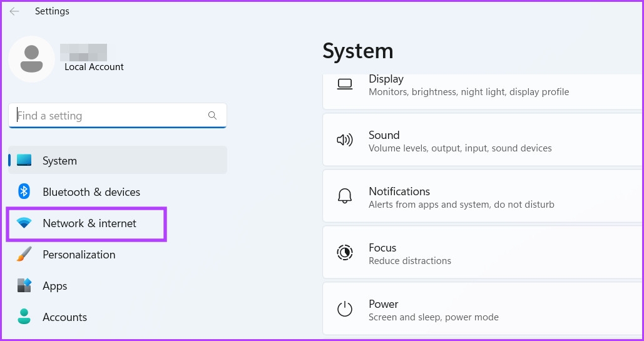The height and width of the screenshot is (341, 644).
Task: Click the System monitor icon in sidebar
Action: [x=24, y=160]
